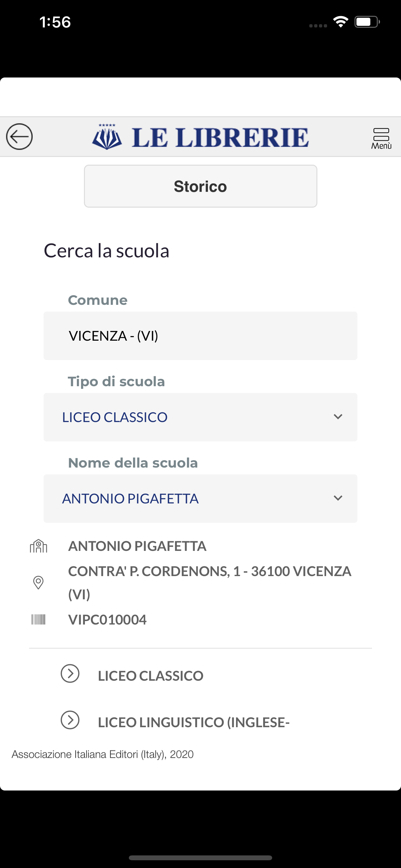Tap the arrow icon beside Liceo Classico
This screenshot has width=401, height=868.
coord(70,674)
